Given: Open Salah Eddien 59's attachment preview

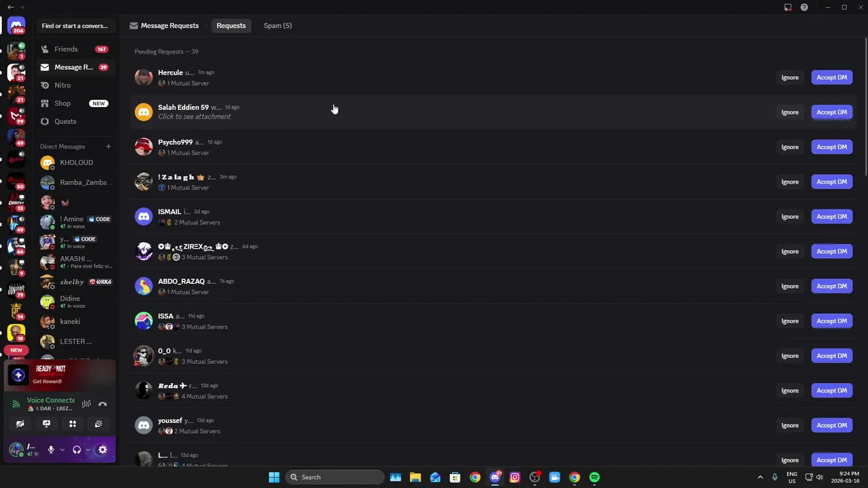Looking at the screenshot, I should 194,117.
